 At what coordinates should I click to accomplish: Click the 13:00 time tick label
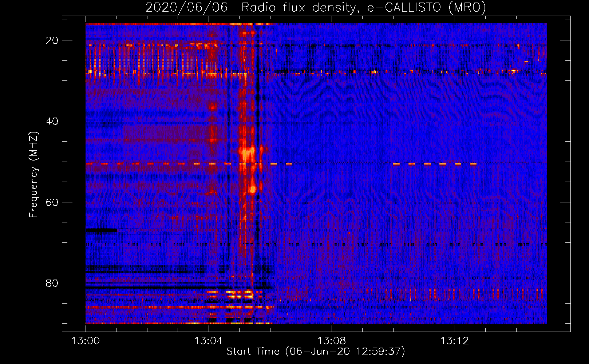click(x=86, y=341)
